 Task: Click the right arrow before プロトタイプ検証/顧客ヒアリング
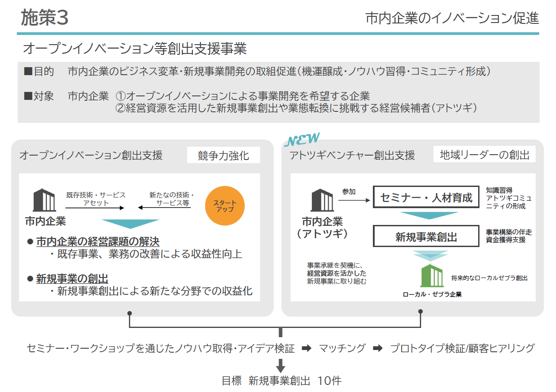click(x=377, y=349)
